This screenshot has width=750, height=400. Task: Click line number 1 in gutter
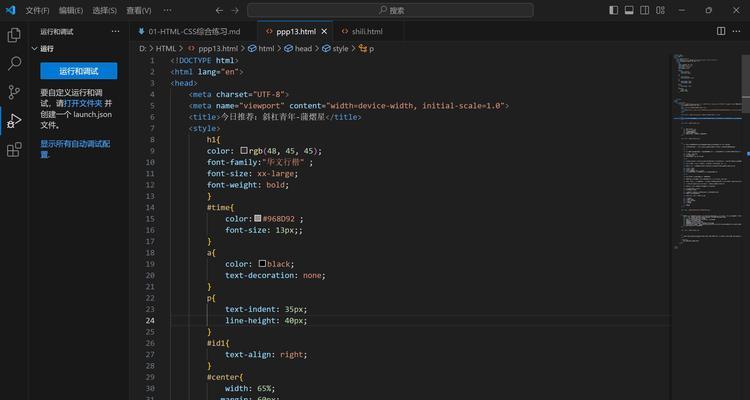(x=153, y=60)
